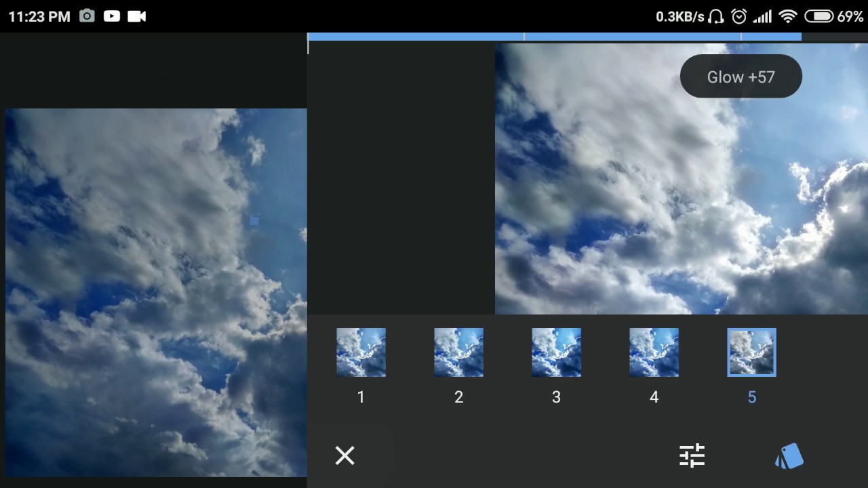This screenshot has width=868, height=488.
Task: Tap the "Glow +57" value label
Action: tap(741, 77)
